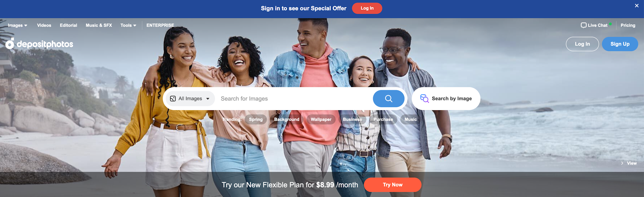The image size is (644, 197).
Task: Click Log In in the top banner
Action: 367,8
